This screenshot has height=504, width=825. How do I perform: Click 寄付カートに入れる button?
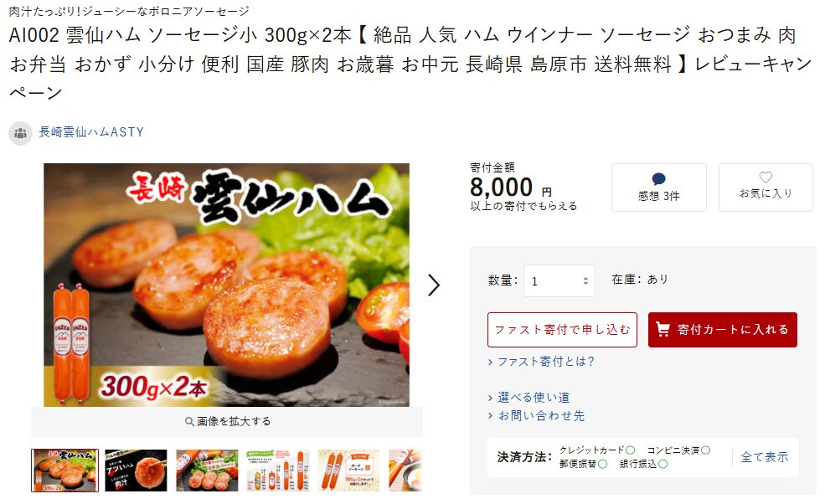click(723, 330)
